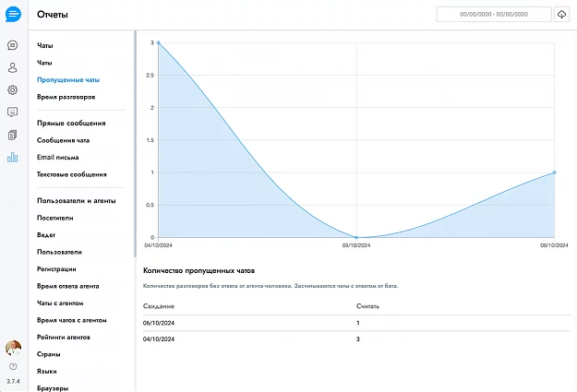
Task: Select Пропущенные чаты in the report list
Action: click(68, 80)
